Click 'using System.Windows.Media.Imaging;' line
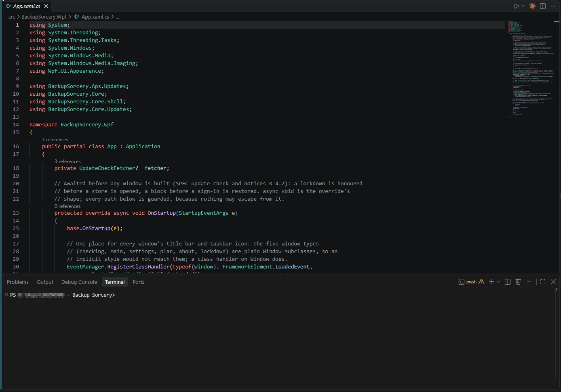Screen dimensions: 561x392 (84, 63)
